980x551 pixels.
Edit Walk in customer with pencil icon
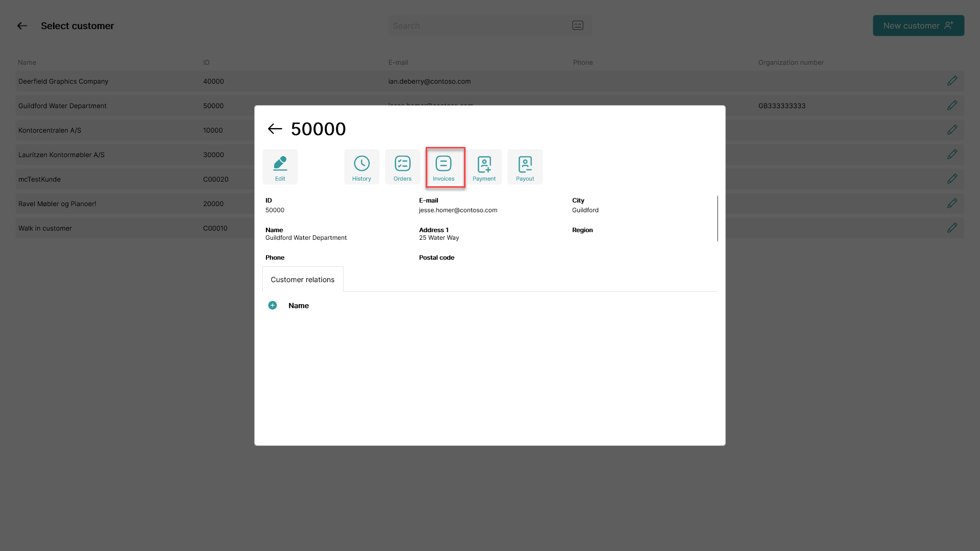[x=952, y=228]
